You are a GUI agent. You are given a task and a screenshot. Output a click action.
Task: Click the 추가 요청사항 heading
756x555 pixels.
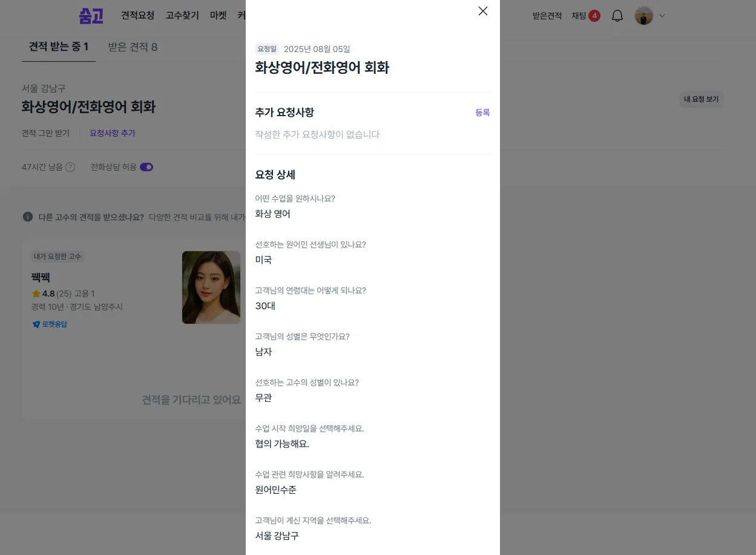284,113
